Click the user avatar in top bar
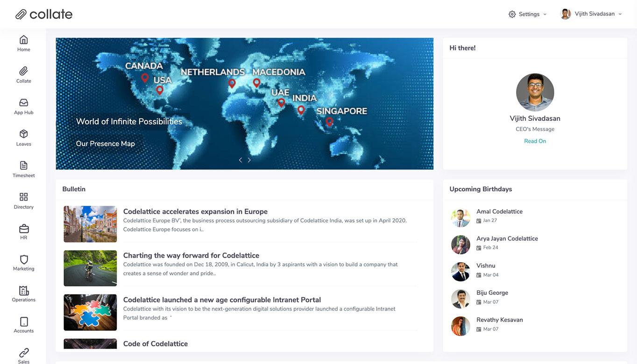This screenshot has width=637, height=364. click(x=566, y=14)
